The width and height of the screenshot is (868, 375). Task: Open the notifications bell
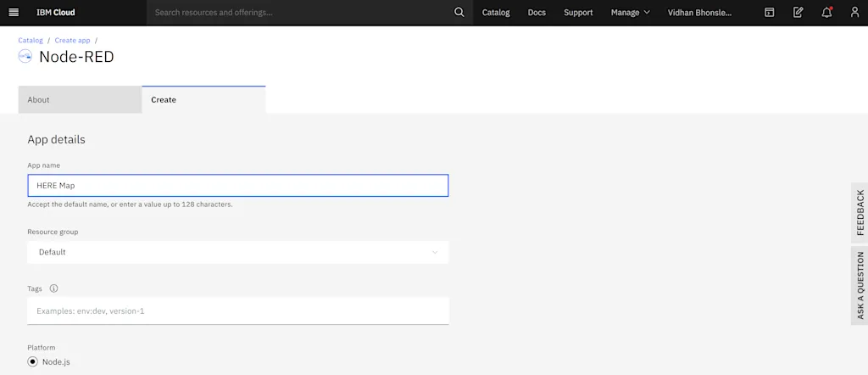pyautogui.click(x=826, y=12)
